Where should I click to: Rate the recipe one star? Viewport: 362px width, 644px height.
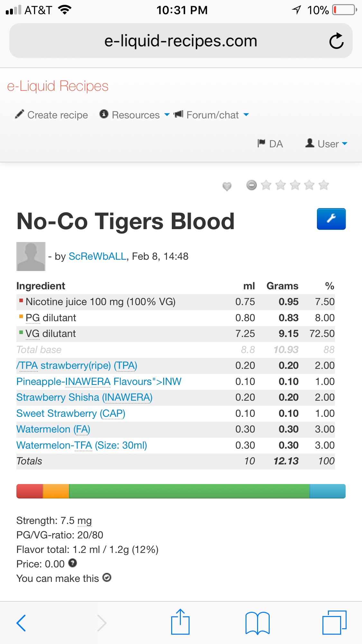point(266,185)
